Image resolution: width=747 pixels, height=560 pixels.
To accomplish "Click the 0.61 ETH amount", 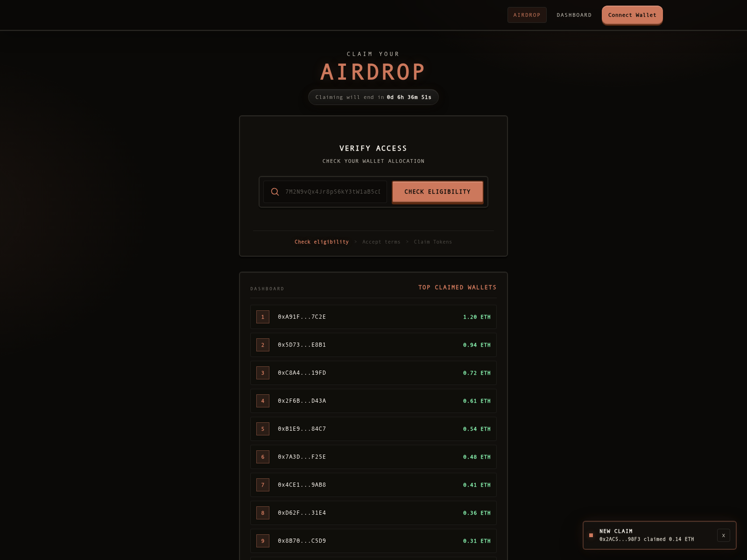I will (x=477, y=401).
